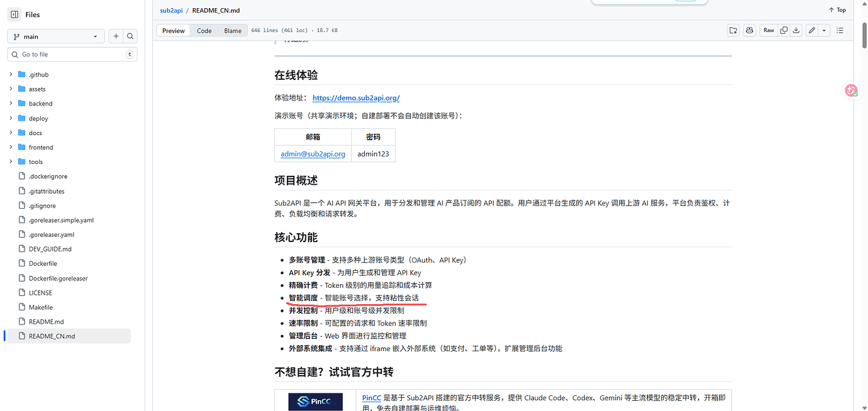Open file search magnifier icon
This screenshot has width=868, height=411.
pyautogui.click(x=130, y=36)
